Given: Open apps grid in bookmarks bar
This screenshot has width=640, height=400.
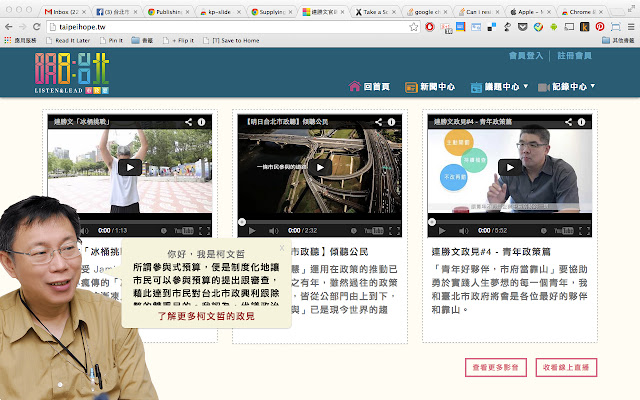Looking at the screenshot, I should tap(8, 40).
